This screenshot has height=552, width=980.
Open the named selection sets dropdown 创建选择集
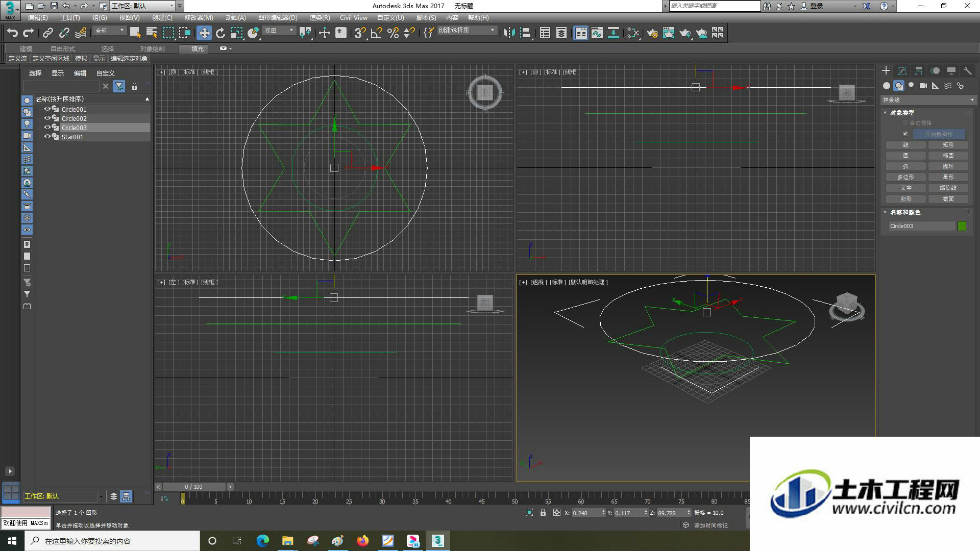(467, 31)
